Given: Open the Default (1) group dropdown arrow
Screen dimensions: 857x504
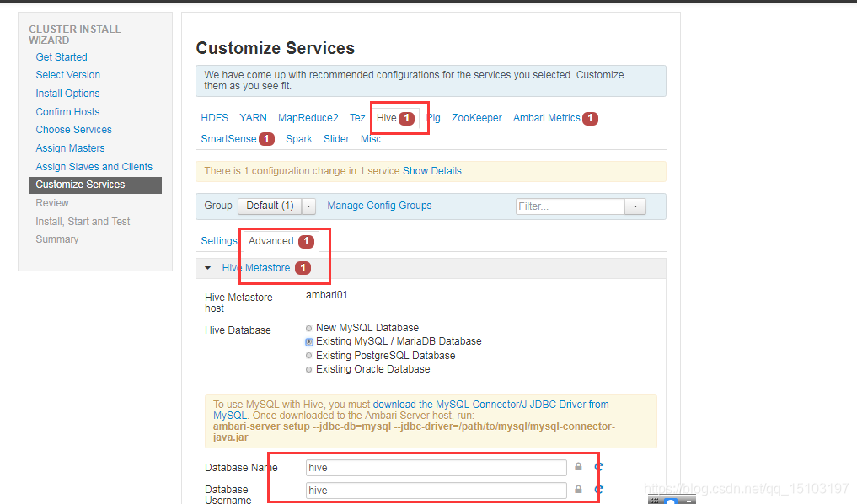Looking at the screenshot, I should tap(308, 206).
